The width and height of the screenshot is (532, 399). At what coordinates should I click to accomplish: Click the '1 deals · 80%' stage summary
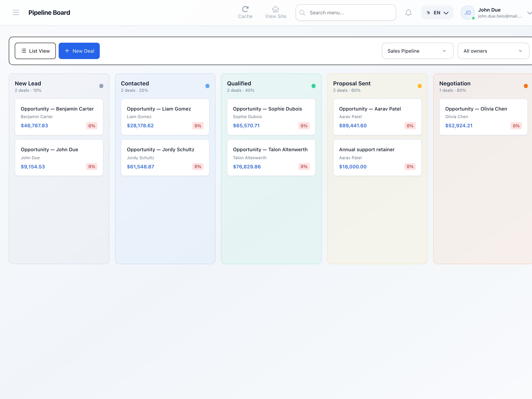453,90
